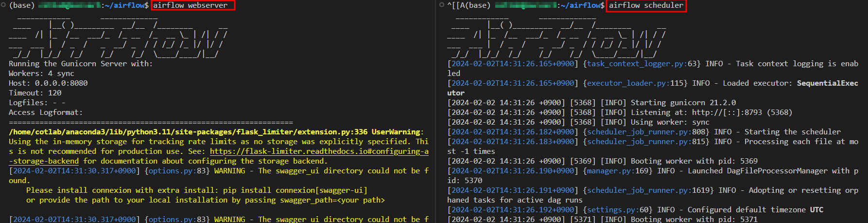The width and height of the screenshot is (868, 223).
Task: Click 'Starting the scheduler' log message
Action: tap(793, 132)
